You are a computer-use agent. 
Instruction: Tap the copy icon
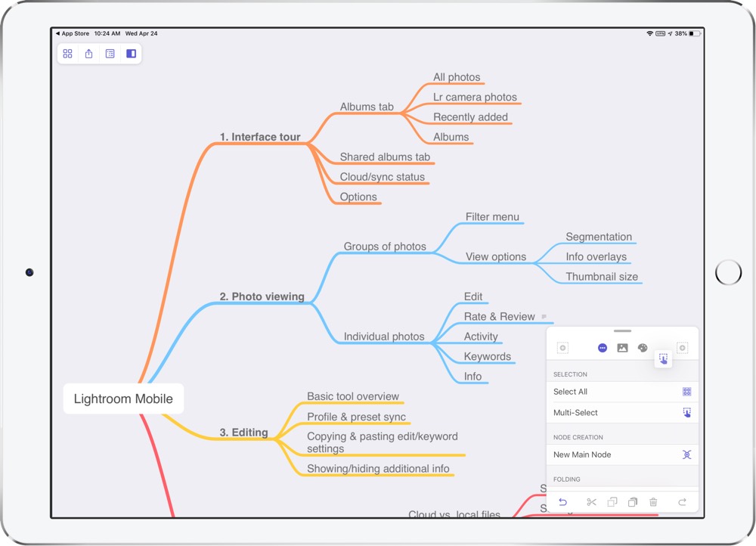(612, 502)
